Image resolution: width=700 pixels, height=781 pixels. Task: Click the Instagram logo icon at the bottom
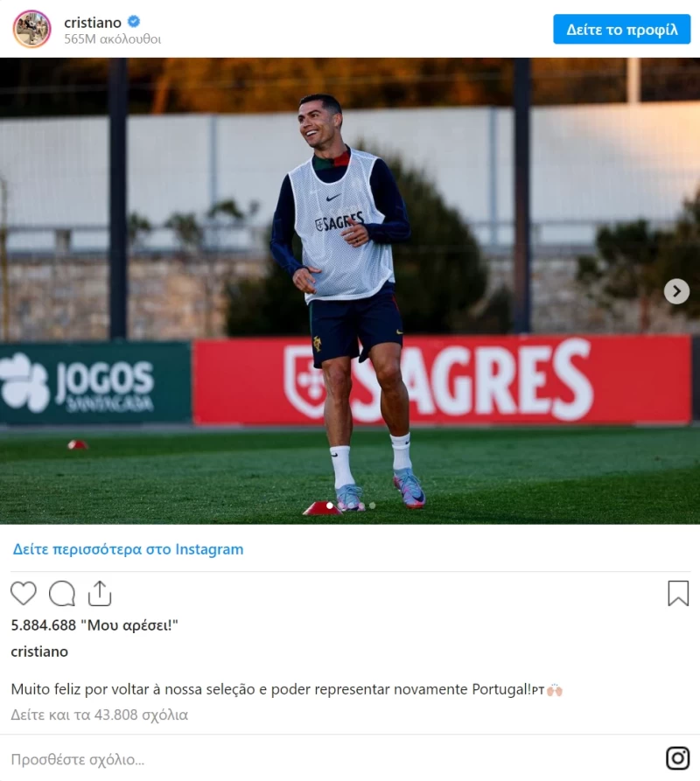677,758
